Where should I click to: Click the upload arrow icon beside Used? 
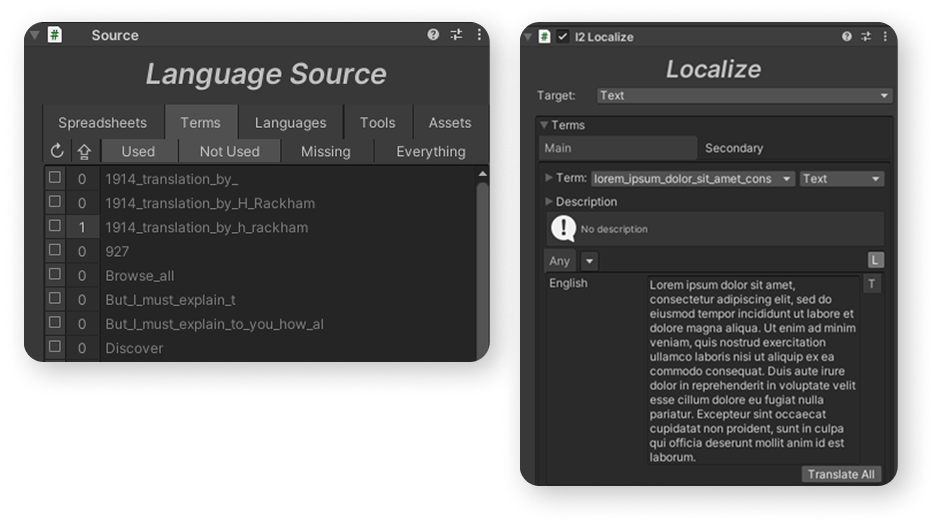[84, 151]
